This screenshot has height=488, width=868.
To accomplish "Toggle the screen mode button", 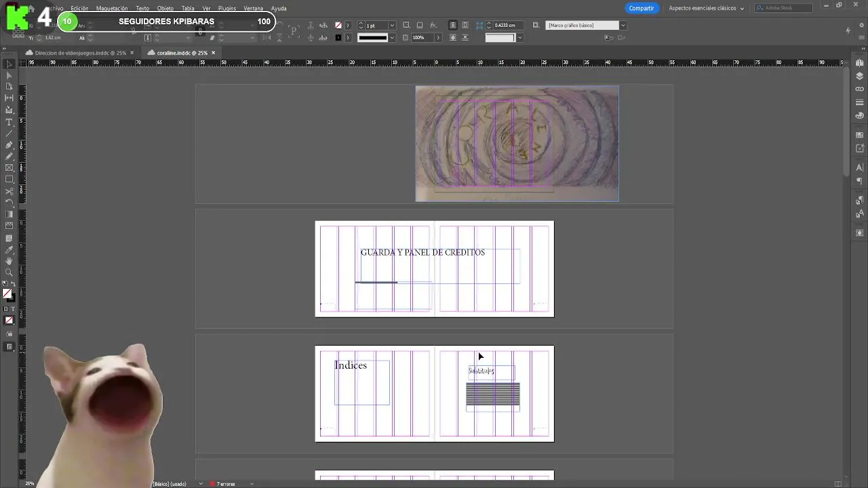I will (9, 347).
